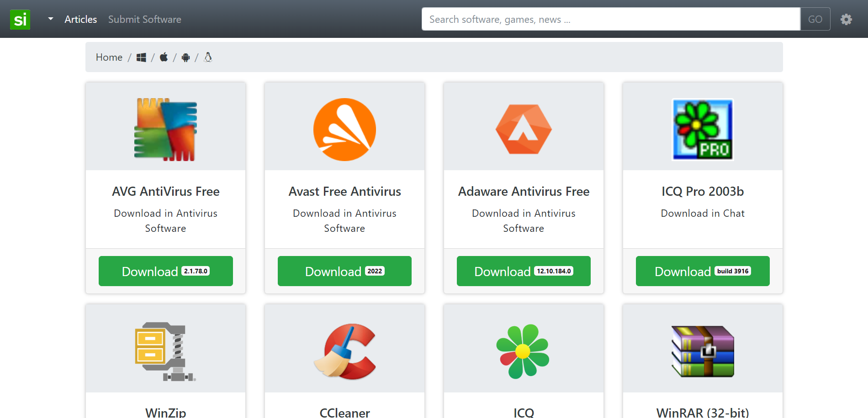
Task: Select the Windows platform icon
Action: (141, 57)
